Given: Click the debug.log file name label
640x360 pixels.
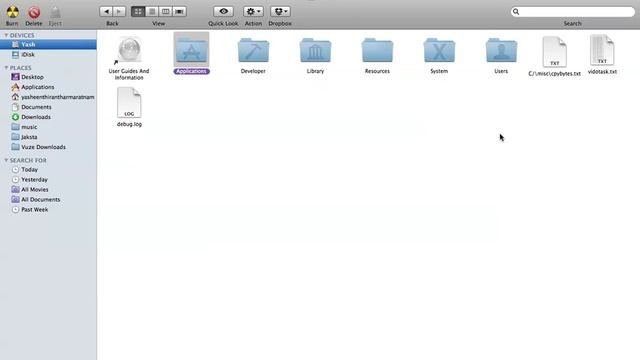Looking at the screenshot, I should click(129, 124).
